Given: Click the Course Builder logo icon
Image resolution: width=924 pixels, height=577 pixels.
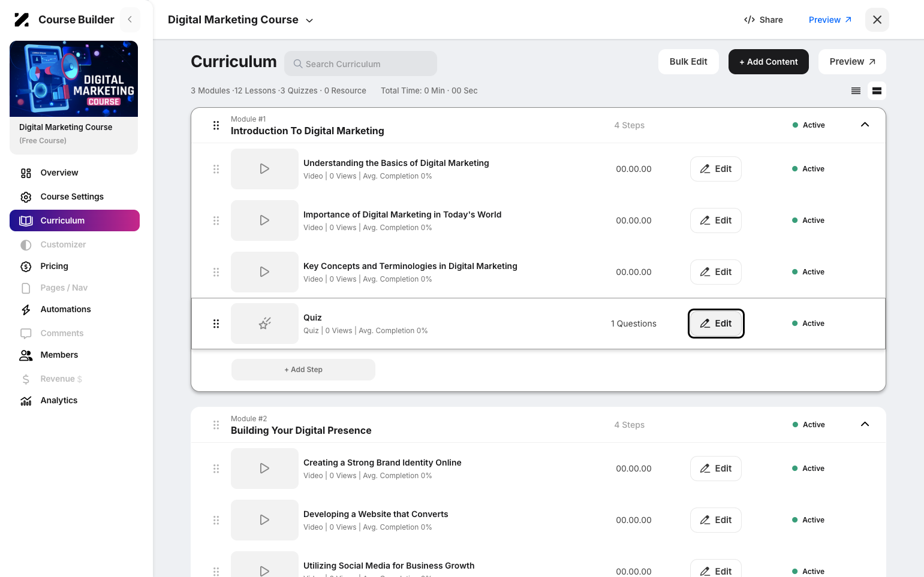Looking at the screenshot, I should point(22,20).
